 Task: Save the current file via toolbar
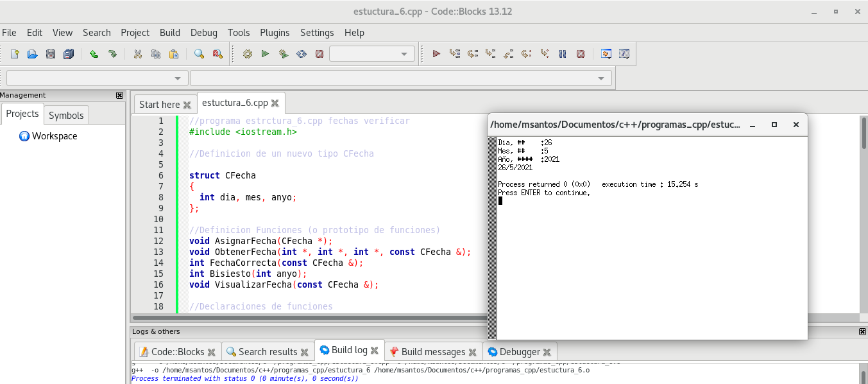pos(51,54)
